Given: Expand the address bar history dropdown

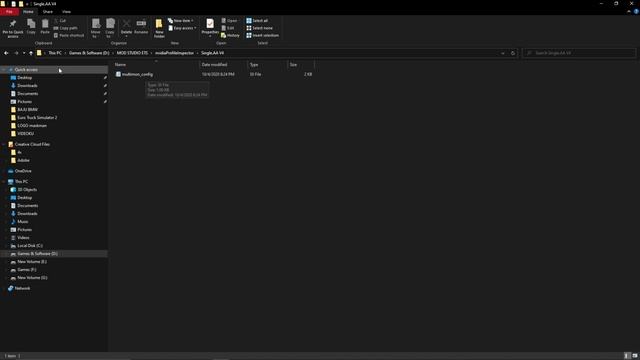Looking at the screenshot, I should point(503,53).
